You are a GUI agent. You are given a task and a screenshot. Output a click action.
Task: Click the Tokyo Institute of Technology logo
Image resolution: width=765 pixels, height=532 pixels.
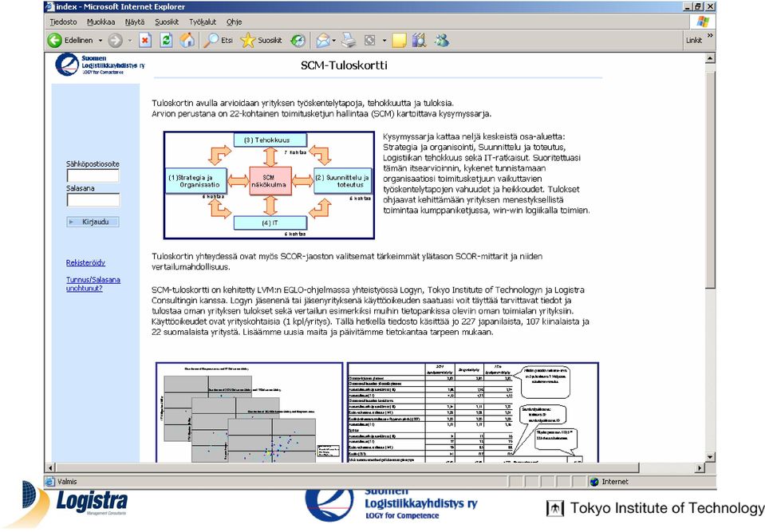[655, 508]
